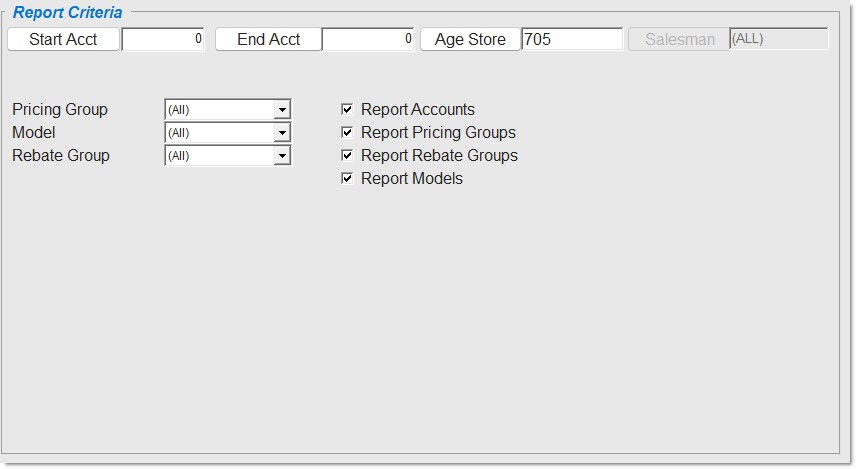
Task: Click the Report Criteria group heading
Action: coord(67,13)
